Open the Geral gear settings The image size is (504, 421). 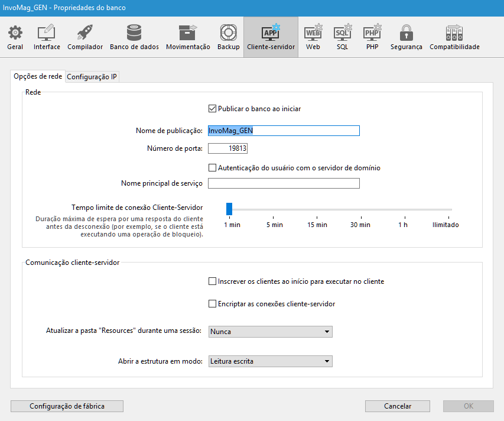[15, 37]
